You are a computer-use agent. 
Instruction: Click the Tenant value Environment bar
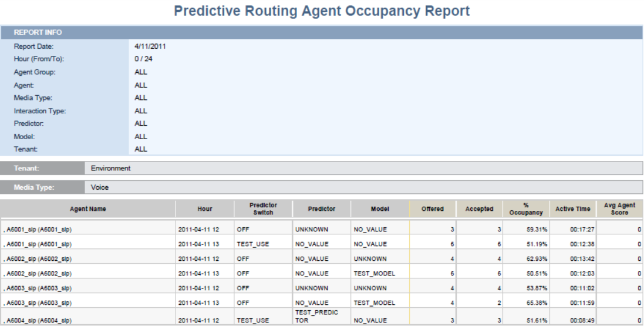[363, 169]
